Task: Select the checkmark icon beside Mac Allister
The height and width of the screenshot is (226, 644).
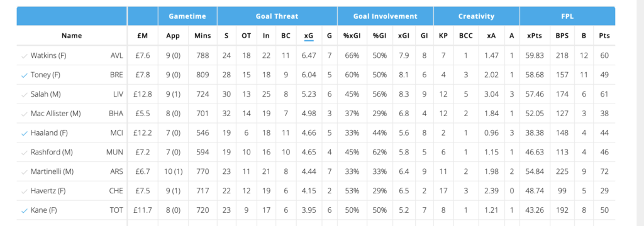Action: coord(24,114)
